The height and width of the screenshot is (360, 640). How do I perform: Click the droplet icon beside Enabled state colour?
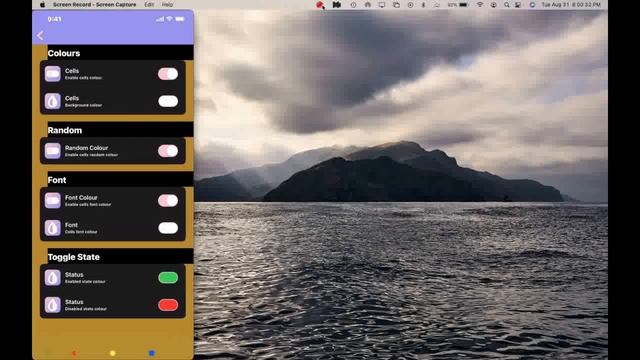(x=53, y=278)
